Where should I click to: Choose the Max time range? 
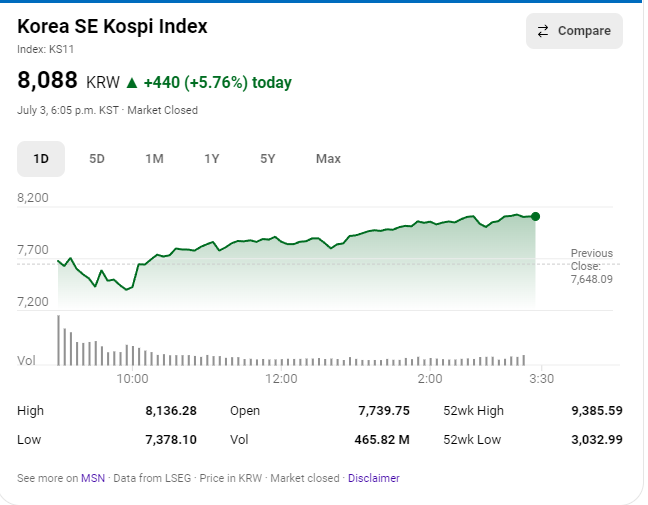[x=329, y=159]
